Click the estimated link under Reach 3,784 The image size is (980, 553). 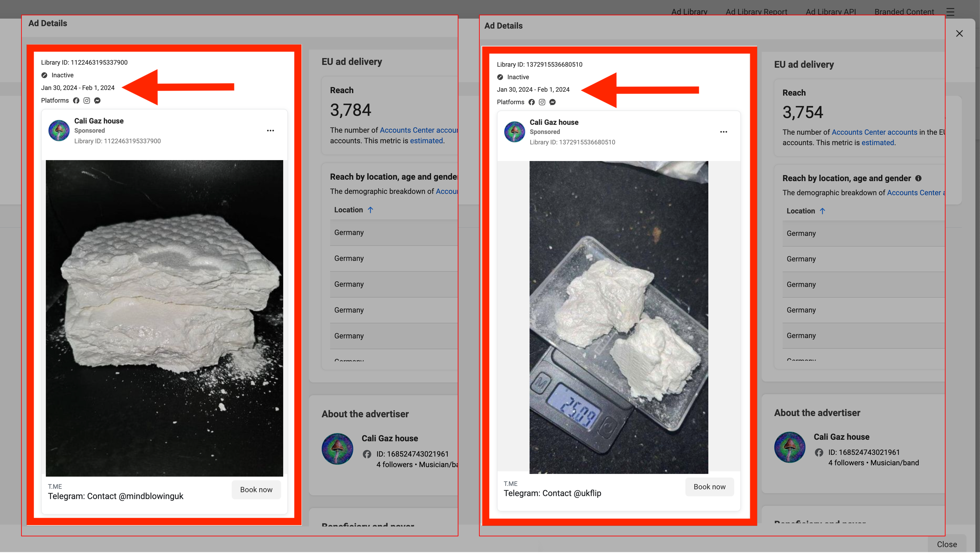(x=426, y=141)
